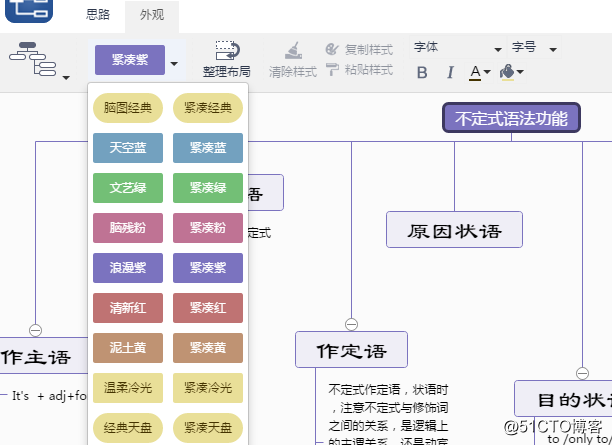This screenshot has width=612, height=445.
Task: Collapse the 作定语 branch with minus circle
Action: coord(351,324)
